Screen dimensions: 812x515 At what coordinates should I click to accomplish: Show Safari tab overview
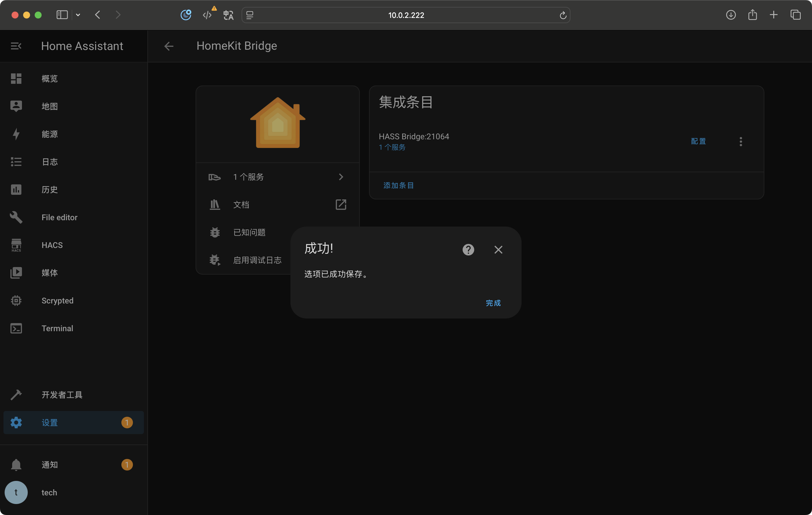(x=796, y=15)
